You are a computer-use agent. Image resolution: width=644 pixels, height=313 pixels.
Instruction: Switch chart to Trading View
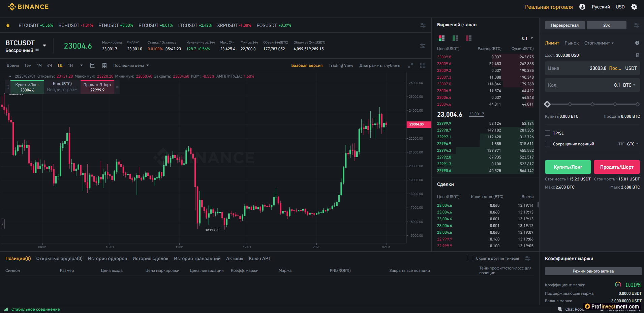pyautogui.click(x=341, y=65)
